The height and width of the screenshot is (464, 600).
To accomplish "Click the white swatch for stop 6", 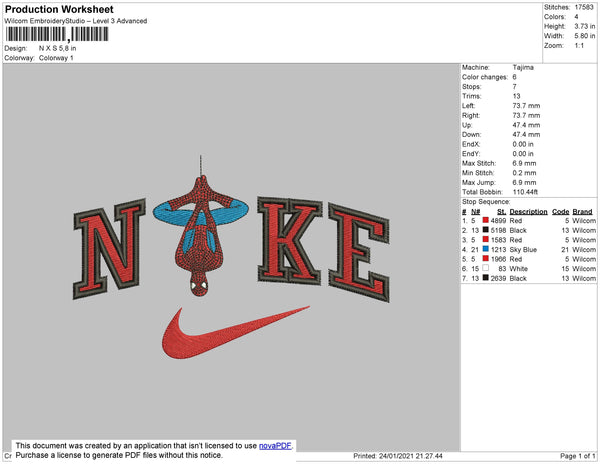I will [486, 268].
